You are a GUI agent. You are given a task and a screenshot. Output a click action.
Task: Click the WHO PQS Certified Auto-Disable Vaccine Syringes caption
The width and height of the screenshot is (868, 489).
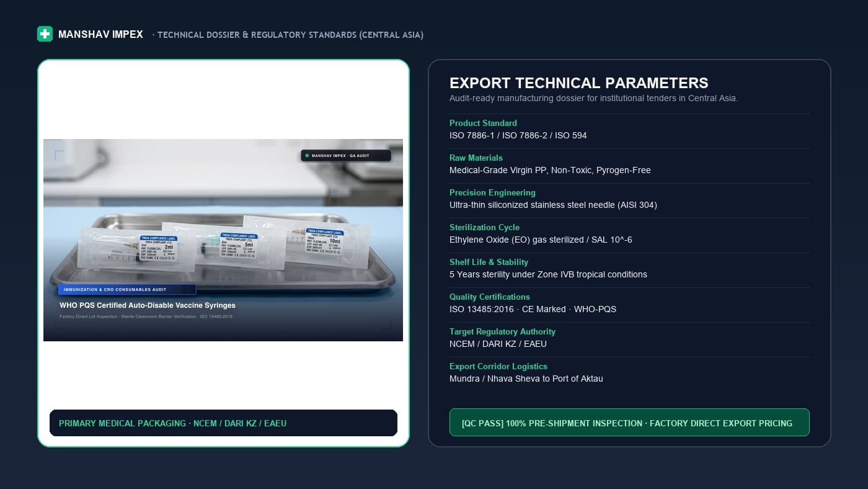point(148,305)
